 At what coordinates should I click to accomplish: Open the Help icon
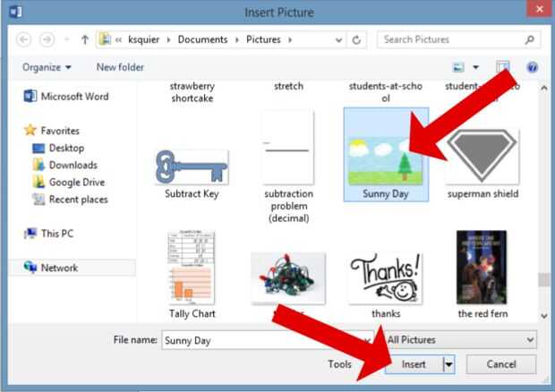[532, 67]
